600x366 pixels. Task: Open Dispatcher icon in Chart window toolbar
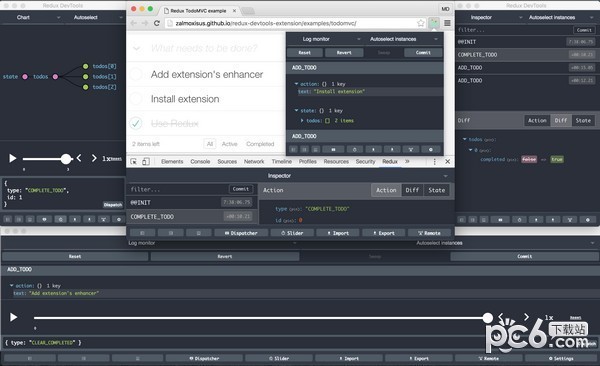tap(44, 219)
